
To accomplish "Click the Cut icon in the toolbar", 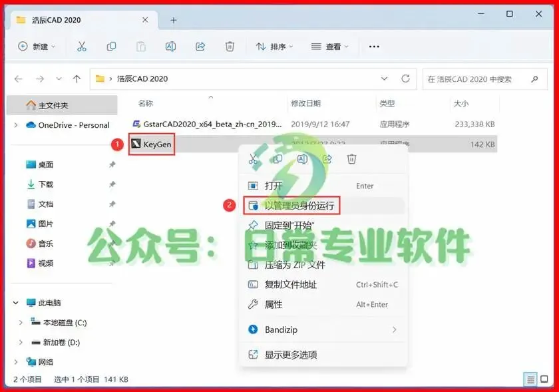I will 82,47.
